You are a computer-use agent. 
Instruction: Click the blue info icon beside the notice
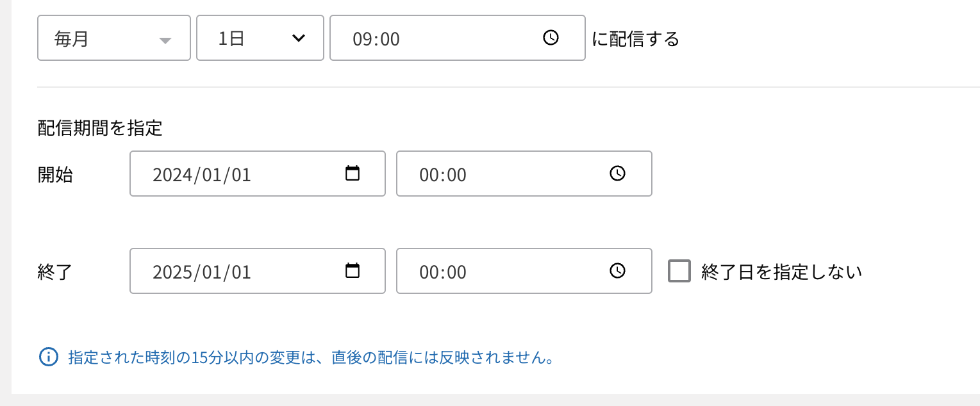[x=49, y=357]
